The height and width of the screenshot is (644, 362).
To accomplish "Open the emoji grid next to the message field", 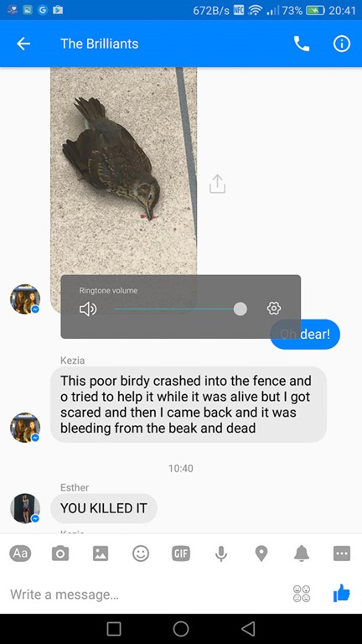I will (302, 594).
